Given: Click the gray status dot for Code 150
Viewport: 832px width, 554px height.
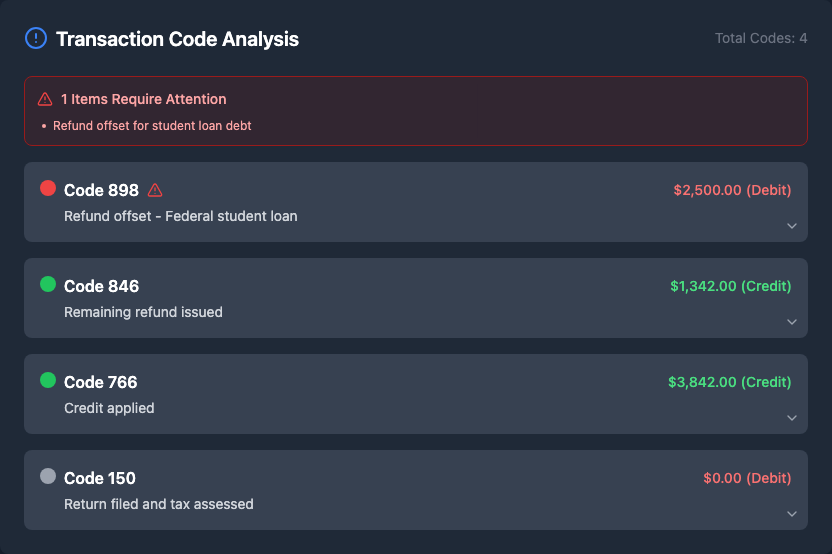Looking at the screenshot, I should click(48, 476).
